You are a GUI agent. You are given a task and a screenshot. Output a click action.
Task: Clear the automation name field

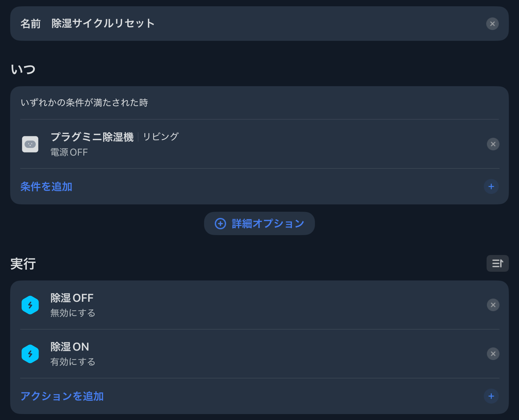click(492, 24)
